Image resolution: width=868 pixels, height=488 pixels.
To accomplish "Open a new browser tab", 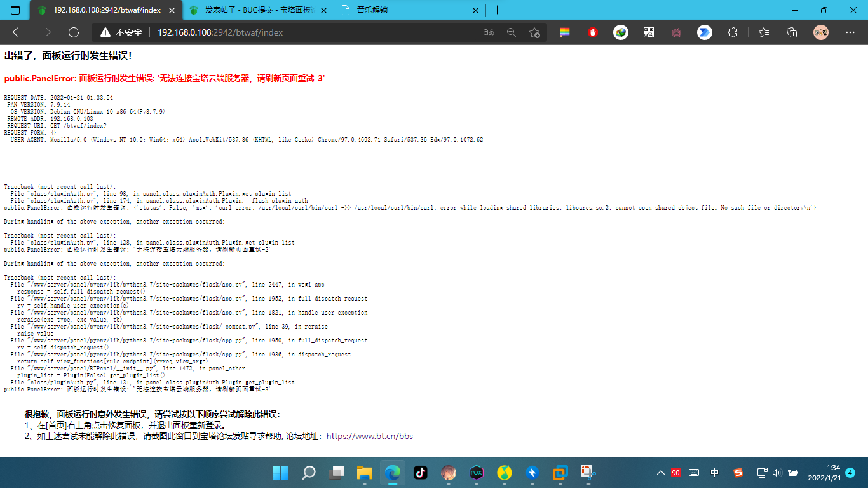I will [x=498, y=10].
